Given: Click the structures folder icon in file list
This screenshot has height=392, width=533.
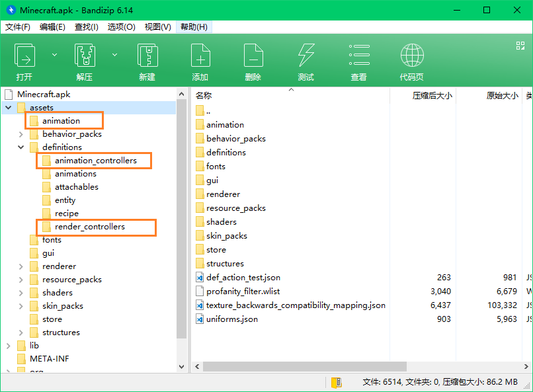Looking at the screenshot, I should click(x=200, y=264).
